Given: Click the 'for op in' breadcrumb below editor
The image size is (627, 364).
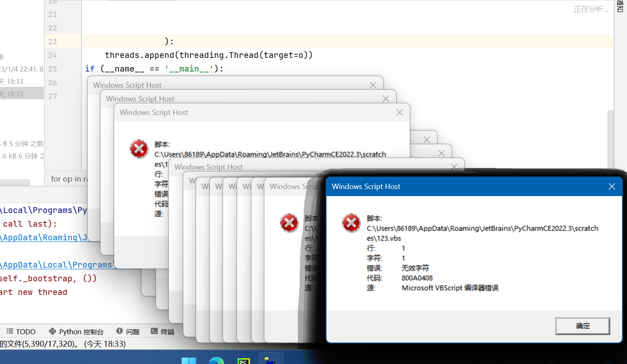Looking at the screenshot, I should [69, 179].
